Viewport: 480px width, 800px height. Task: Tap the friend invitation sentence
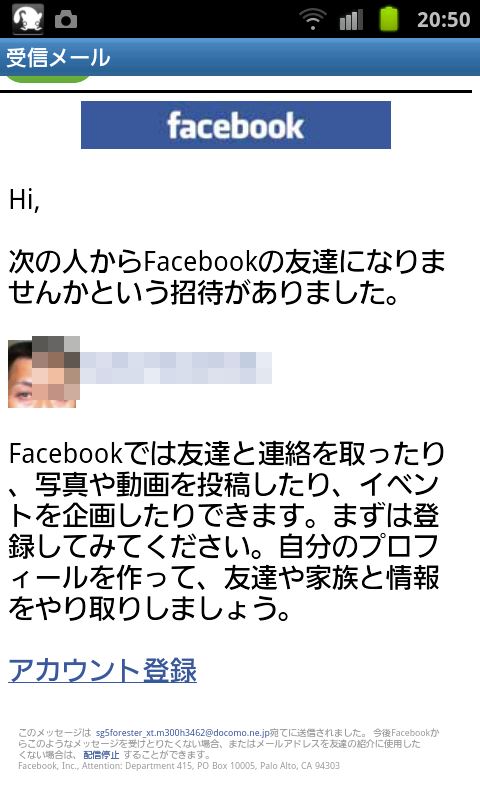227,277
